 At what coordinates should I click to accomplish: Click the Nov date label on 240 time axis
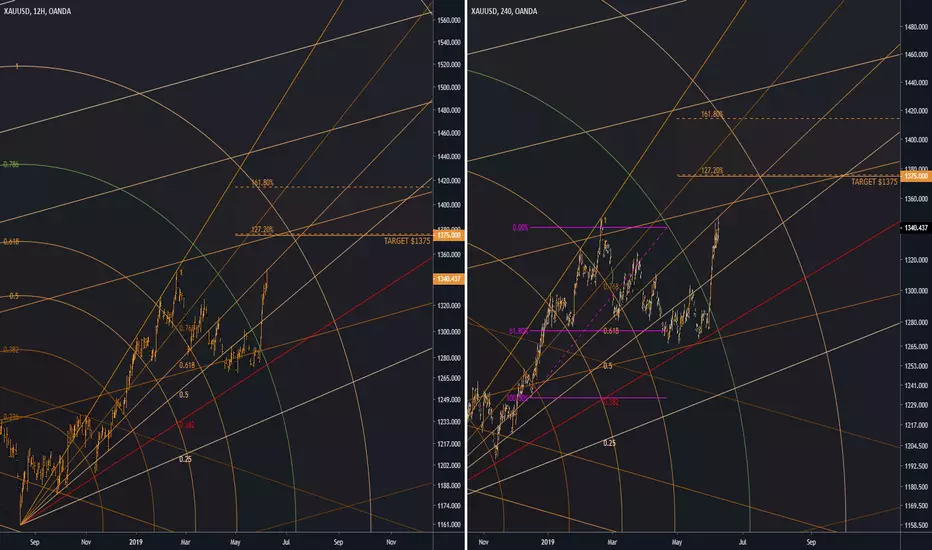(x=483, y=542)
